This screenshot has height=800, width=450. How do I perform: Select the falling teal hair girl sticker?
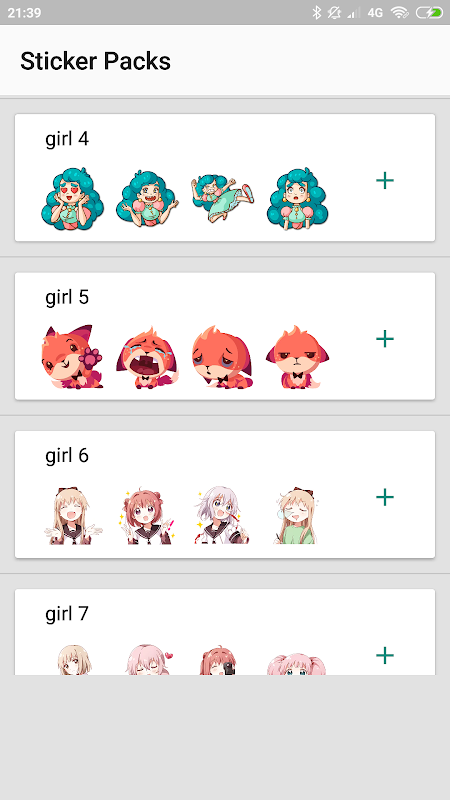tap(222, 198)
